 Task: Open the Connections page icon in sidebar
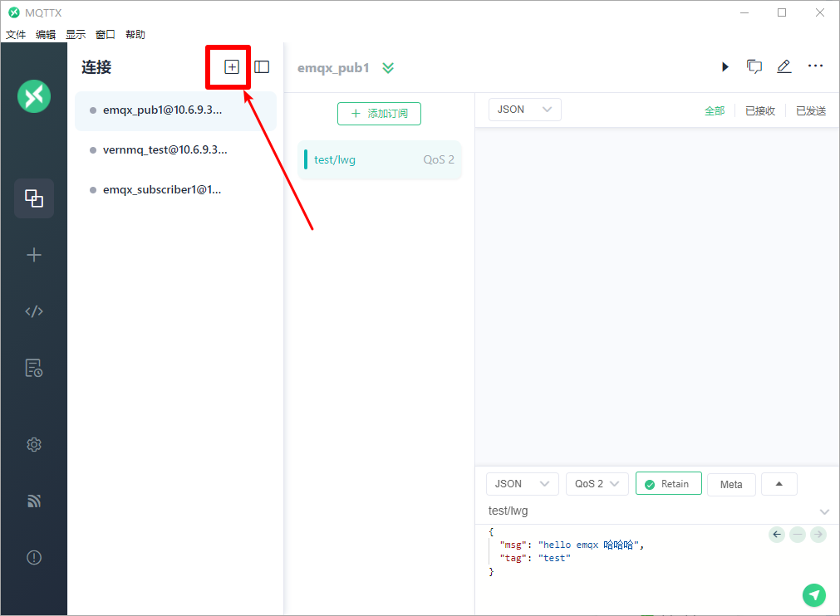[34, 198]
